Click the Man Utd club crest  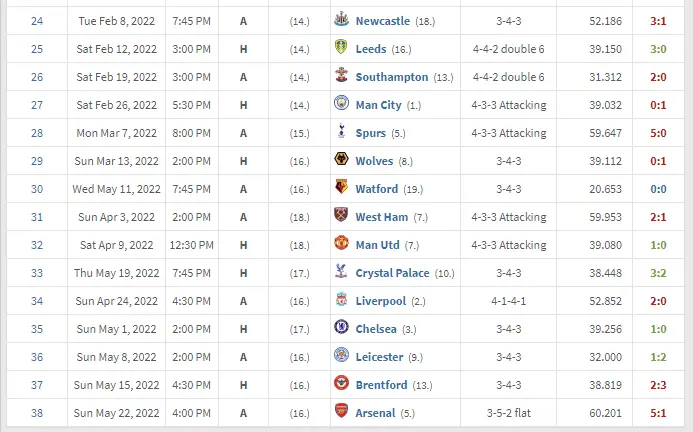pyautogui.click(x=341, y=245)
